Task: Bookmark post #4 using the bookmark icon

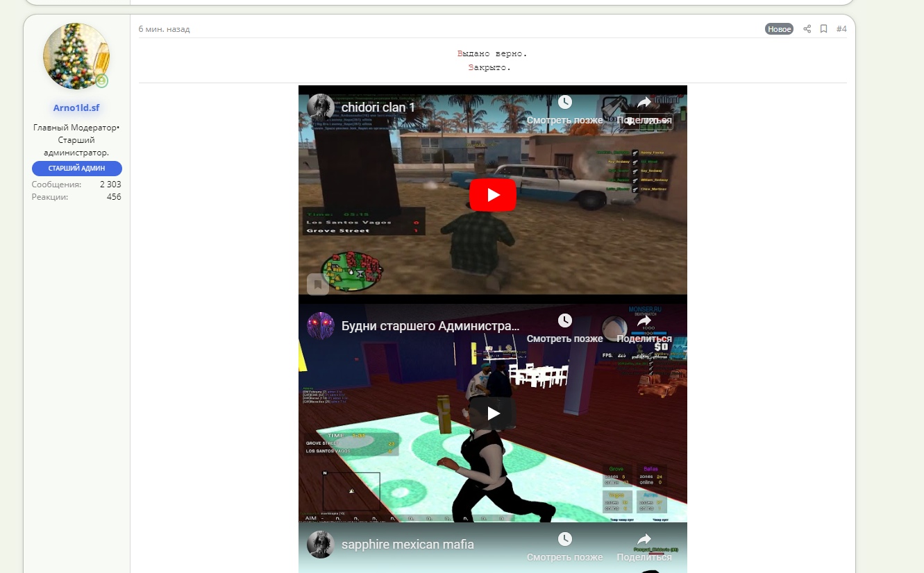Action: (x=823, y=29)
